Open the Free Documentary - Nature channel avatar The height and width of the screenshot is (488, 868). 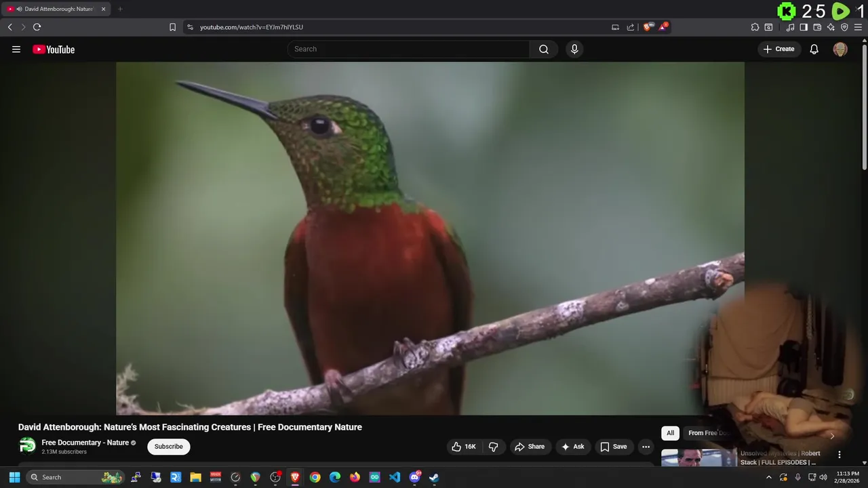[28, 446]
